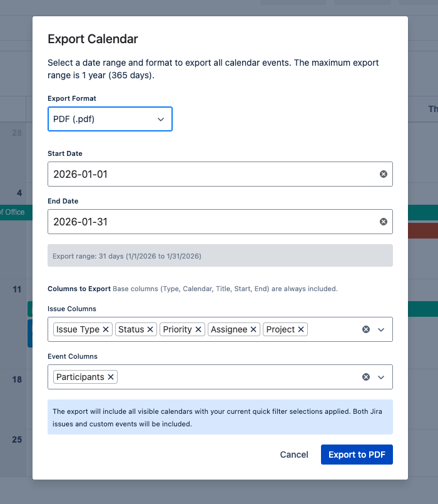Remove the Assignee column chip
The height and width of the screenshot is (504, 438).
(253, 329)
